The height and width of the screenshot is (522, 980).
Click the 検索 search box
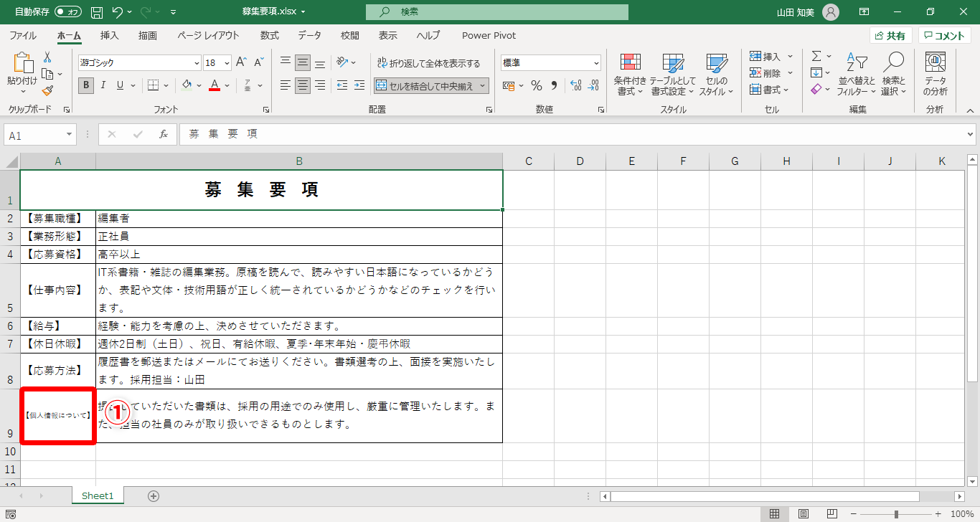497,12
